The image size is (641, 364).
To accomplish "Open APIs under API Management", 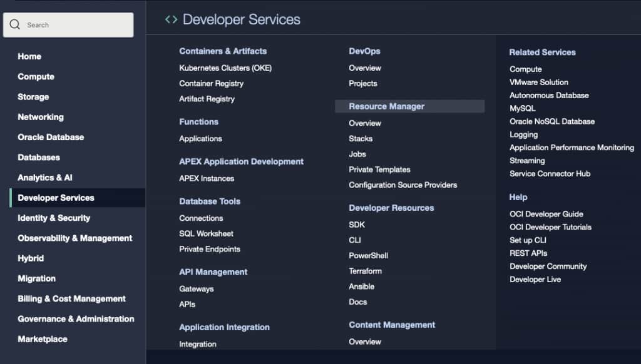I will pos(187,305).
